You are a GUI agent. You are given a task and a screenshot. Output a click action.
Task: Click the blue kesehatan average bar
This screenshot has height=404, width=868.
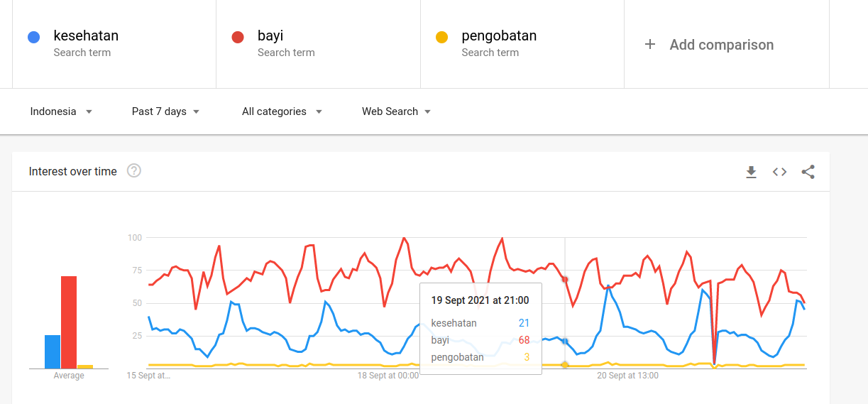(53, 351)
